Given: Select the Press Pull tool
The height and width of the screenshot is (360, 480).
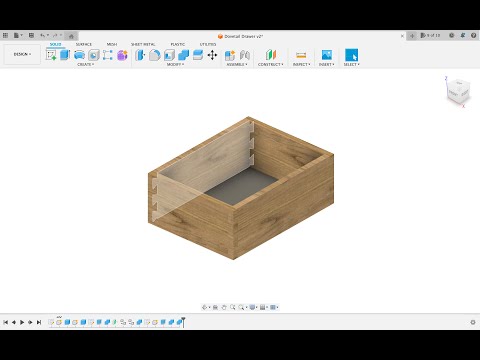Looking at the screenshot, I should point(140,55).
